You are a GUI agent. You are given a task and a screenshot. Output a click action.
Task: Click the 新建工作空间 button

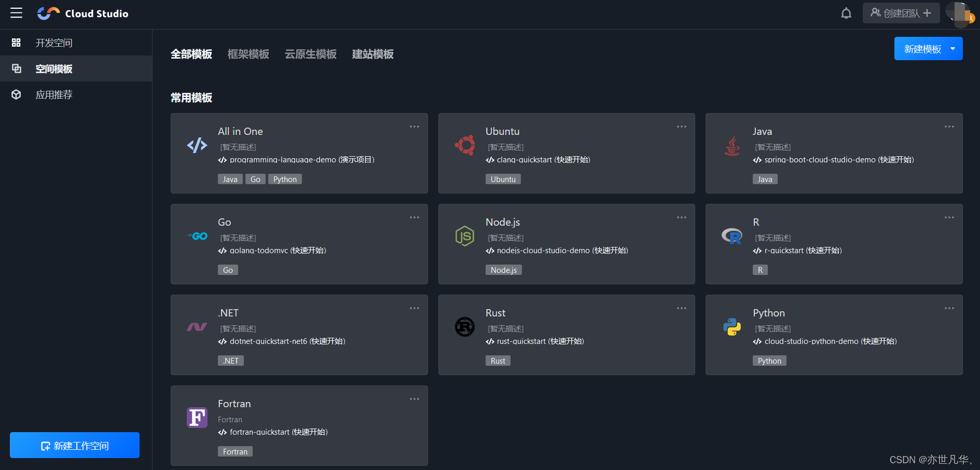click(75, 445)
